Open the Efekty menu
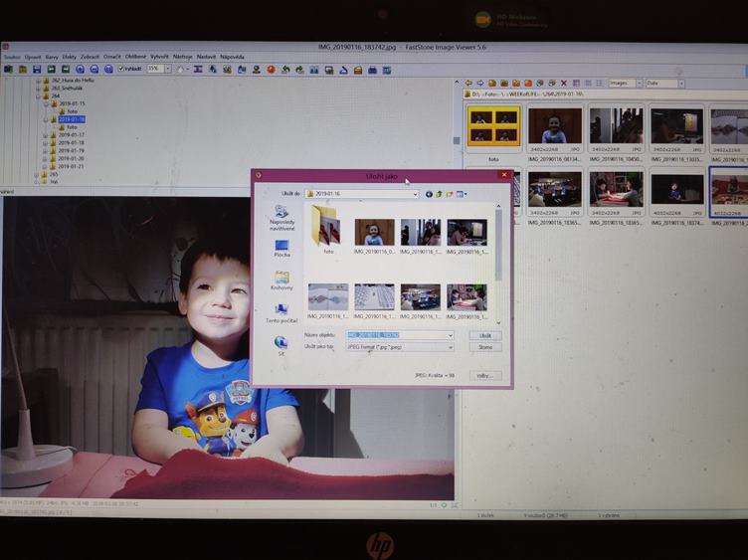 tap(69, 57)
